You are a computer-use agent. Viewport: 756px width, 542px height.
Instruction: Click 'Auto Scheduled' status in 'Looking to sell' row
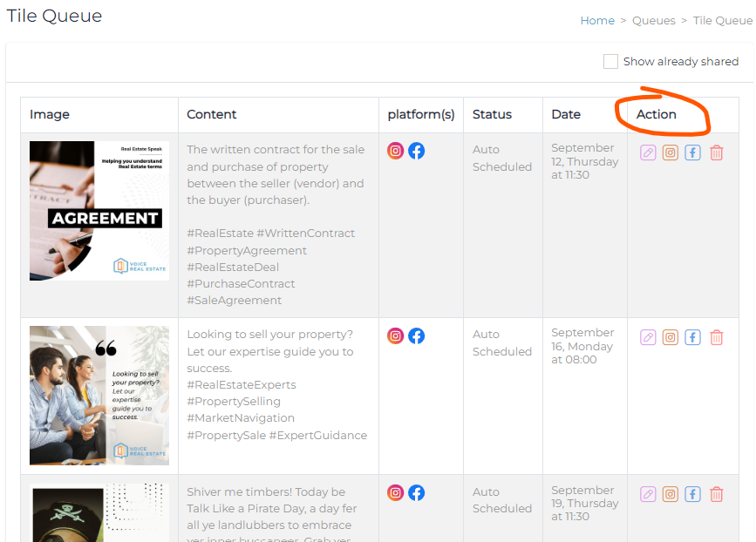click(502, 343)
